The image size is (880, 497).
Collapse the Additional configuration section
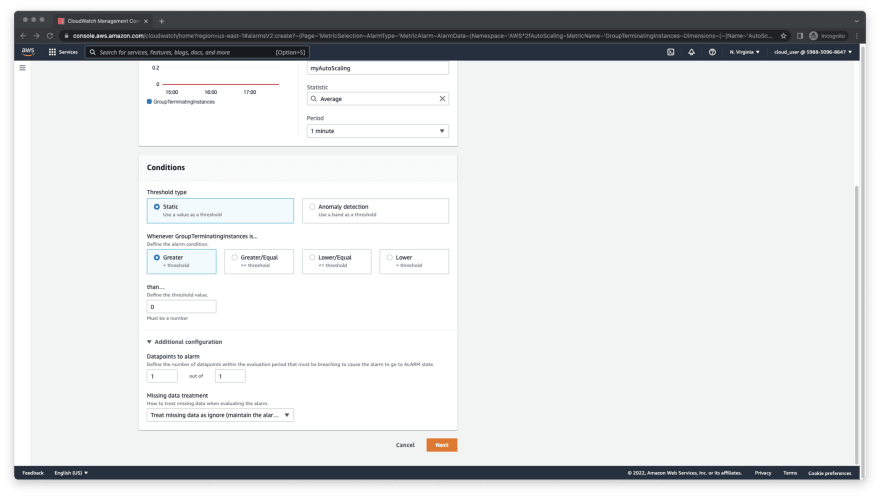click(185, 342)
